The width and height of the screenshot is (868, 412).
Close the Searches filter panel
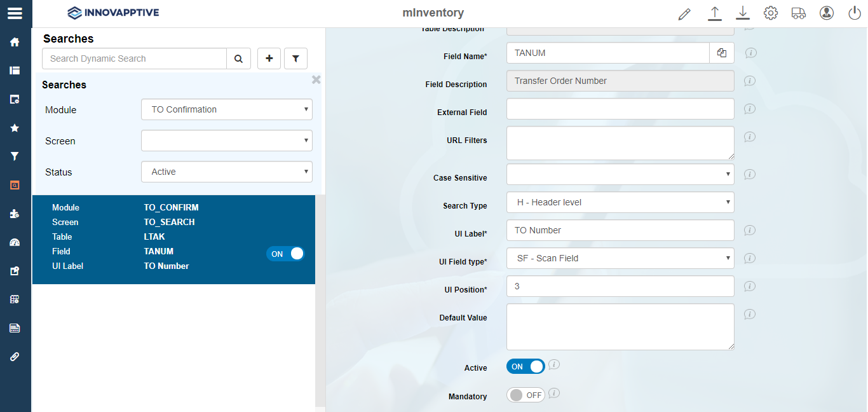coord(316,79)
